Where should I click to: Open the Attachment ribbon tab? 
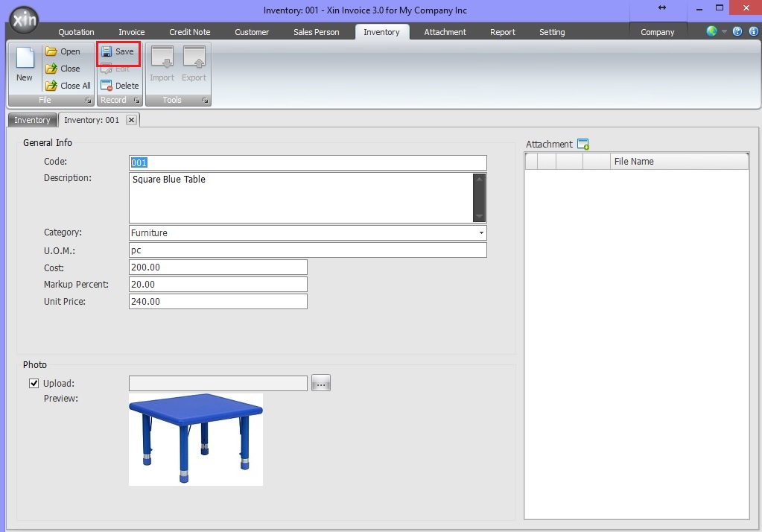coord(445,32)
